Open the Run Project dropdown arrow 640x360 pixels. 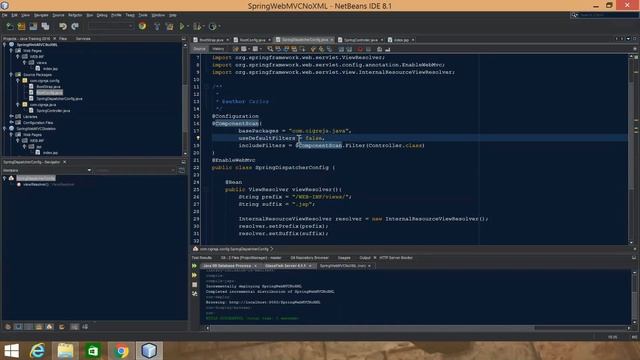point(188,27)
